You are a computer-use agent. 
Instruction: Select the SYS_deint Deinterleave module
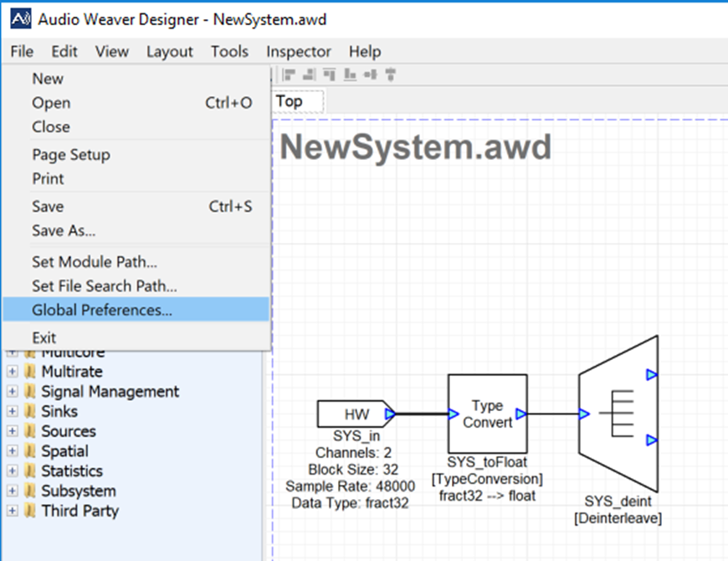618,414
